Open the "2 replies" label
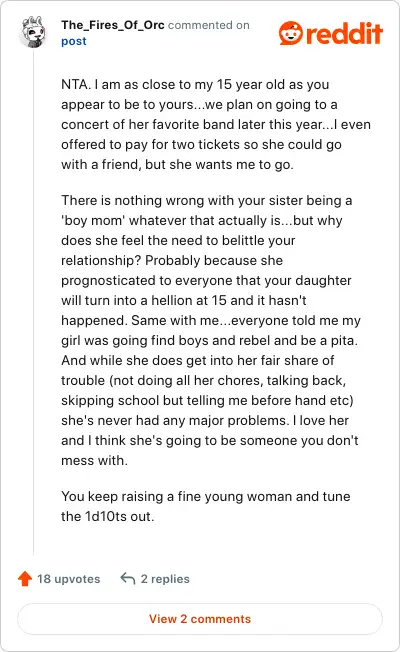Viewport: 400px width, 652px height. click(165, 579)
